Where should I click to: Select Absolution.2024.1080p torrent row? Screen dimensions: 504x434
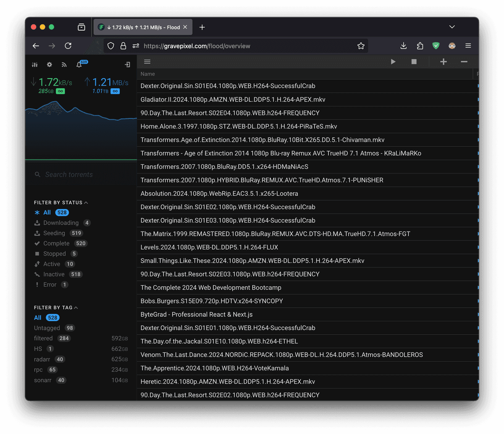pos(308,194)
